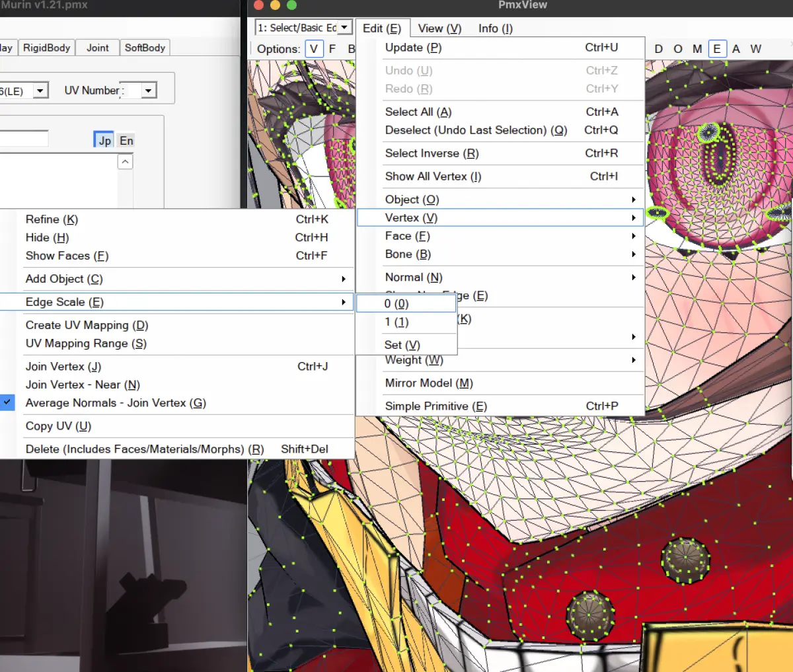Click the M toolbar letter button
Screen dimensions: 793x672
[697, 49]
